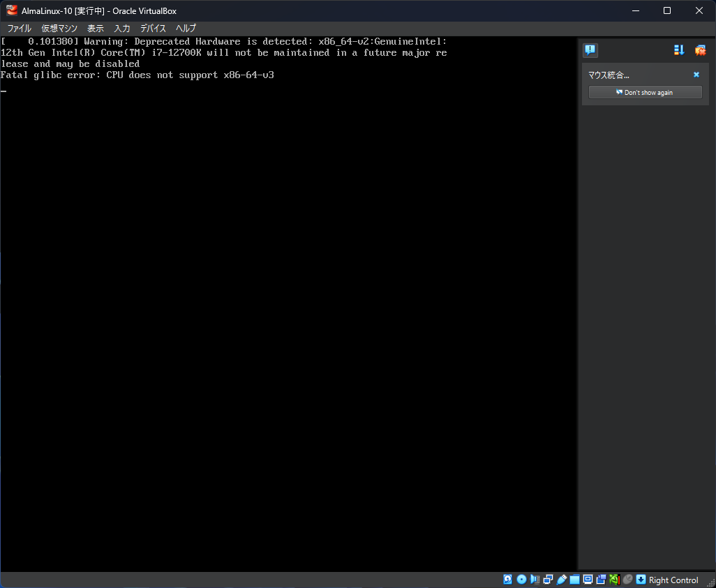This screenshot has width=716, height=588.
Task: Toggle the keyboard capture indicator icon
Action: (x=640, y=580)
